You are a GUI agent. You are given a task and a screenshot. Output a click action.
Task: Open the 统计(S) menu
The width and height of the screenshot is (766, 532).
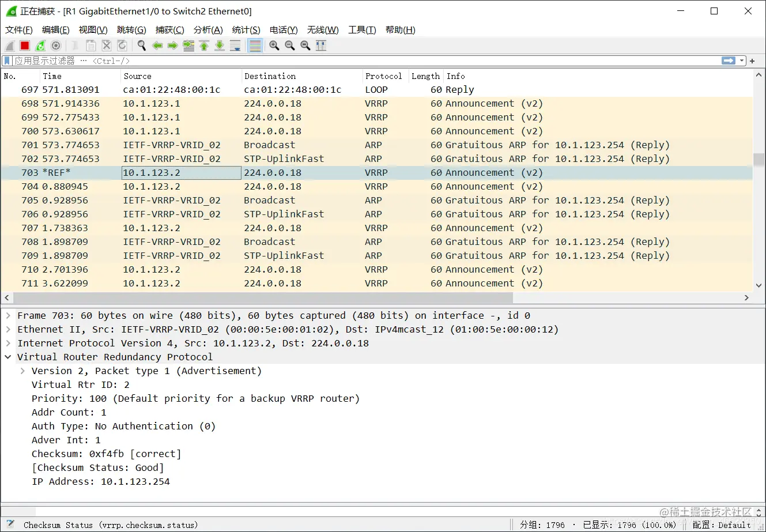tap(246, 30)
